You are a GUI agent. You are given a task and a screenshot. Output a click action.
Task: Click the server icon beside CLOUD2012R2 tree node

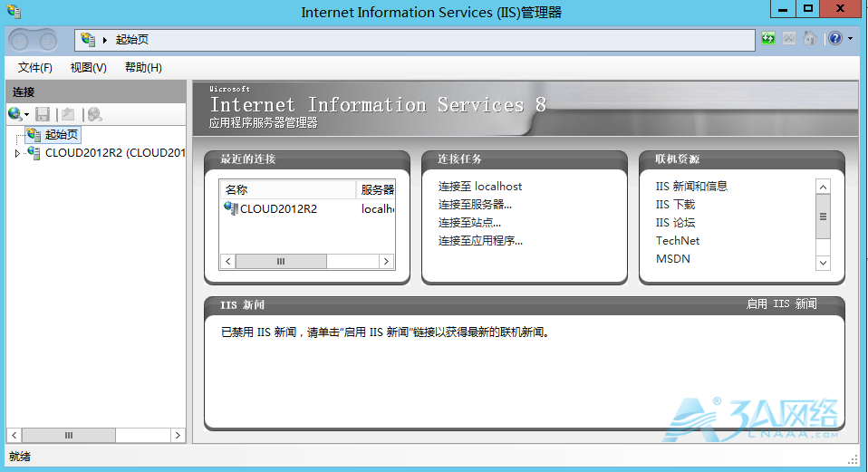point(34,153)
